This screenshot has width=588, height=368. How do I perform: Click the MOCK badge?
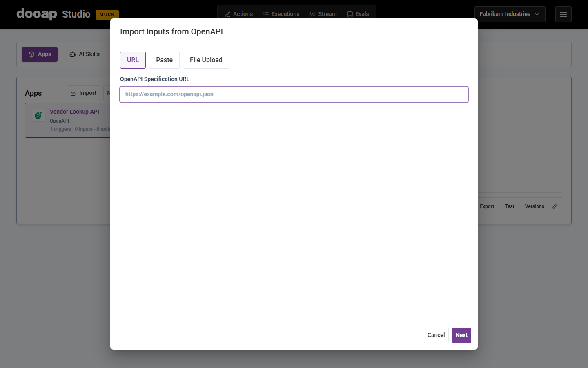tap(107, 14)
